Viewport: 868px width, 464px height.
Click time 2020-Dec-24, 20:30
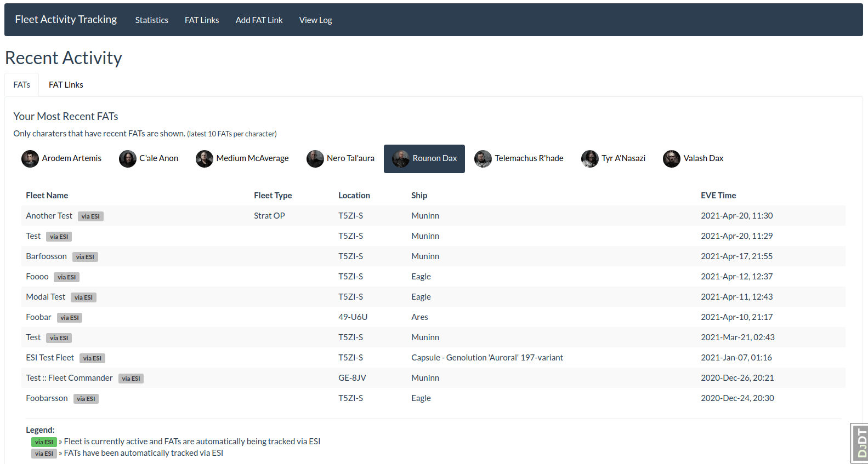[x=737, y=398]
